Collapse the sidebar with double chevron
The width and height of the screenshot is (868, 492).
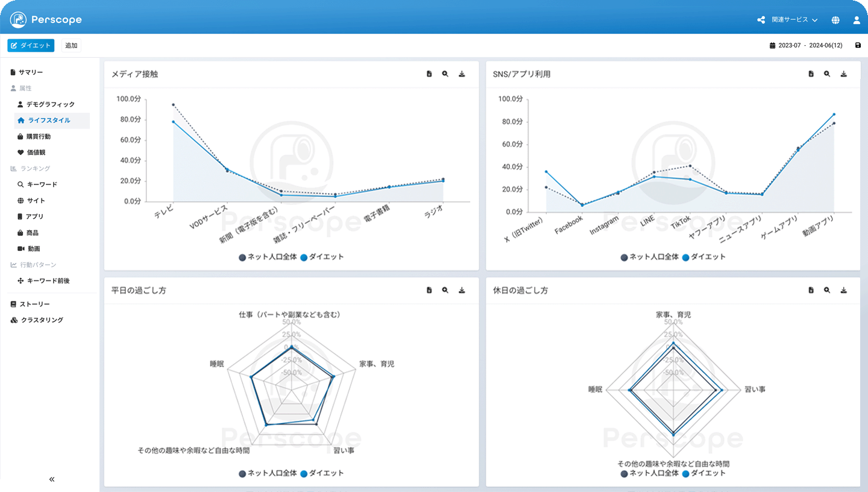point(52,479)
